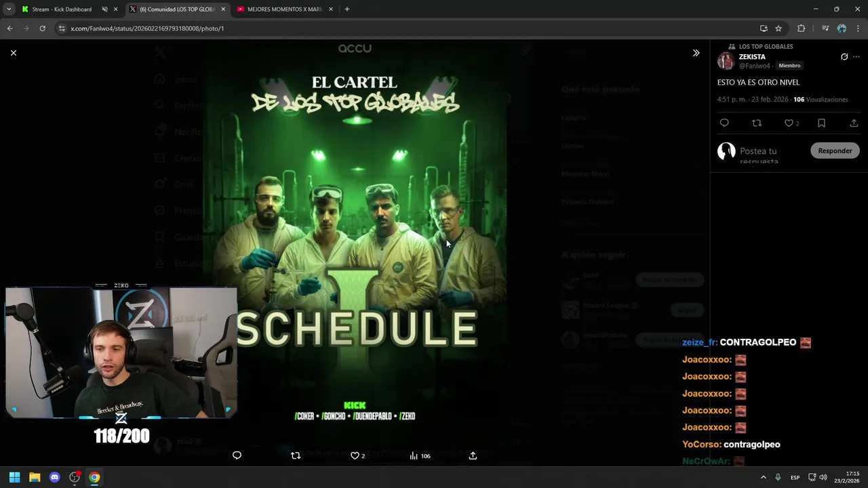Open Chrome tab search dropdown
The image size is (868, 488).
point(9,9)
